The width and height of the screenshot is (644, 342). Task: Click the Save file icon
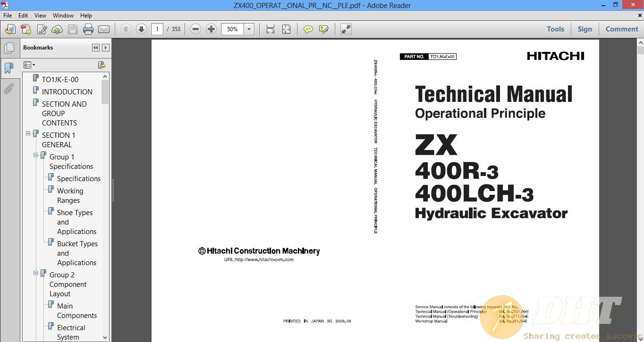[x=73, y=29]
